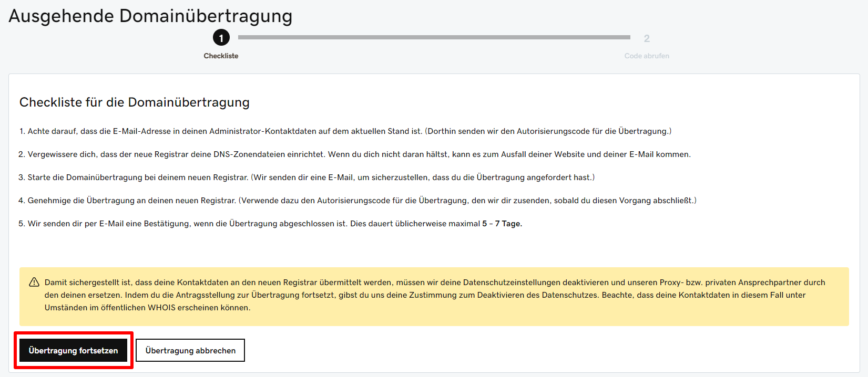This screenshot has height=377, width=868.
Task: Click the yellow notice text about Datenschutzeinstellungen
Action: [x=435, y=295]
